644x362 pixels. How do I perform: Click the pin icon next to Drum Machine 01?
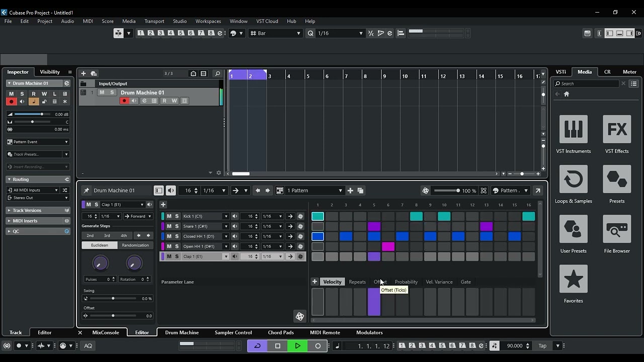click(87, 191)
